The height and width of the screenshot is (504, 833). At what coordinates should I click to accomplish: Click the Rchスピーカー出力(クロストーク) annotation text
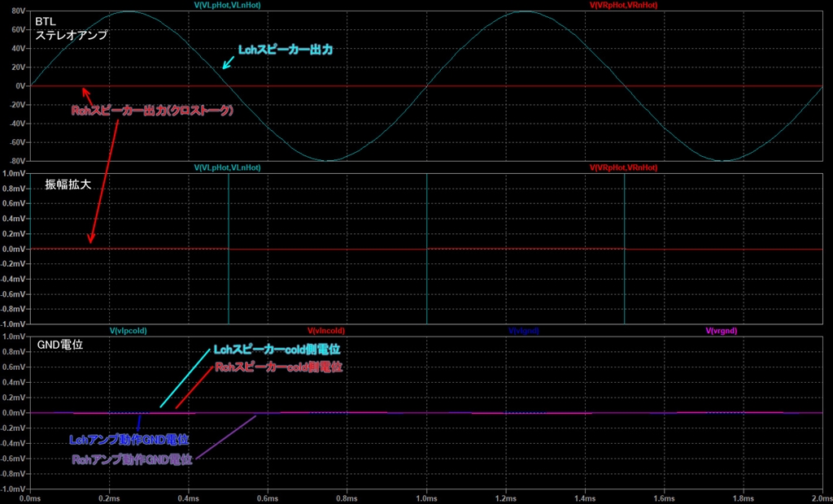tap(152, 111)
